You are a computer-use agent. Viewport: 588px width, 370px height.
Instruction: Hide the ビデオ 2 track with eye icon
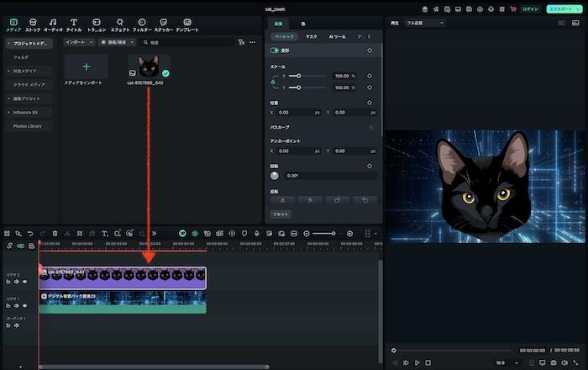point(25,282)
